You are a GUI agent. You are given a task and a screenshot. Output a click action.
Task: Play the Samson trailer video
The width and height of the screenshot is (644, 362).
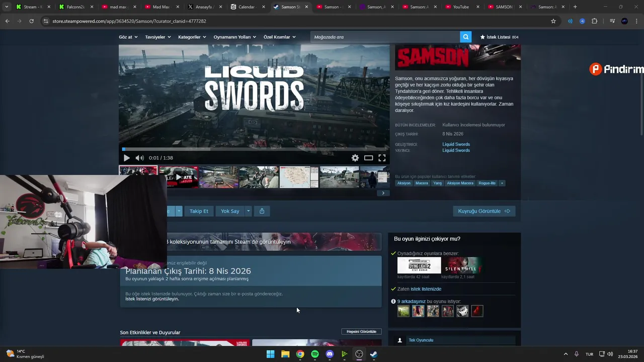click(x=126, y=158)
